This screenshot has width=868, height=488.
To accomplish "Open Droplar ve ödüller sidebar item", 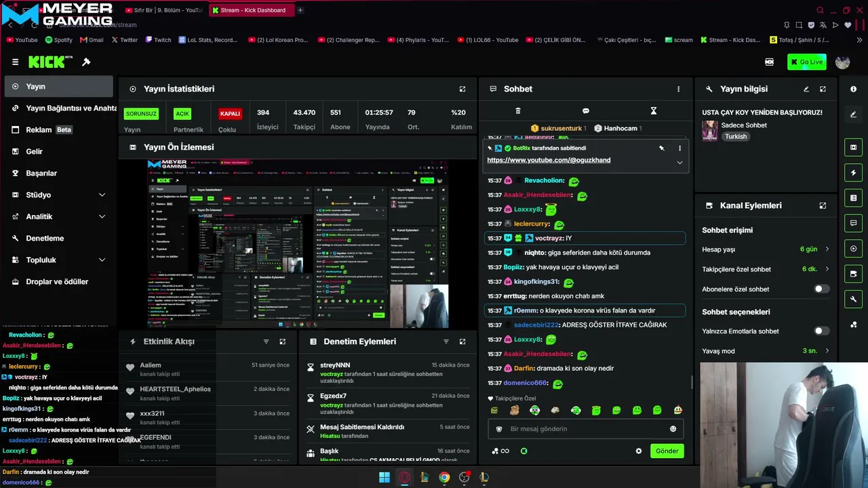I will tap(58, 281).
